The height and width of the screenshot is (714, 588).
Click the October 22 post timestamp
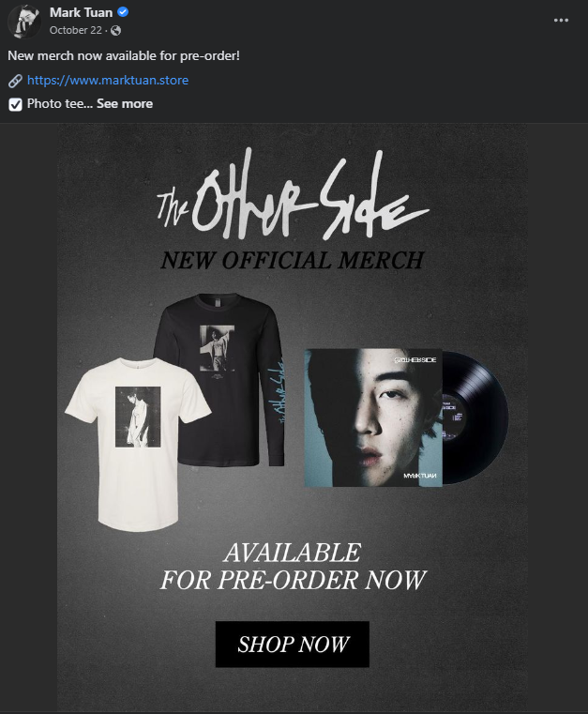tap(76, 30)
